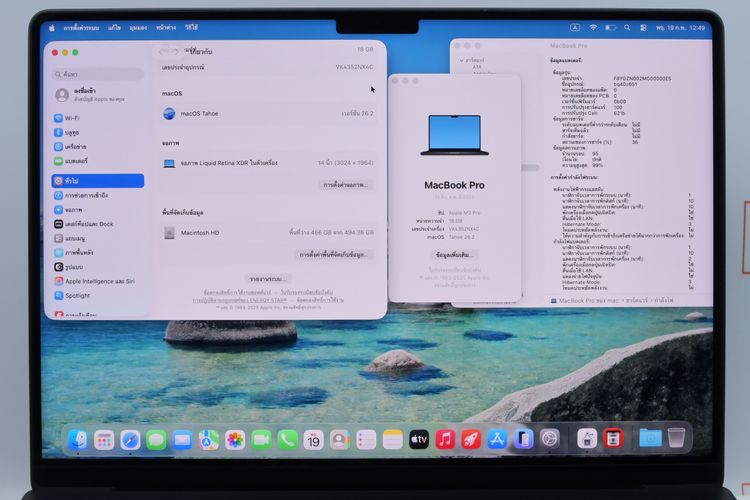
Task: Click the Storage Settings button under Macintosh HD
Action: click(x=334, y=255)
